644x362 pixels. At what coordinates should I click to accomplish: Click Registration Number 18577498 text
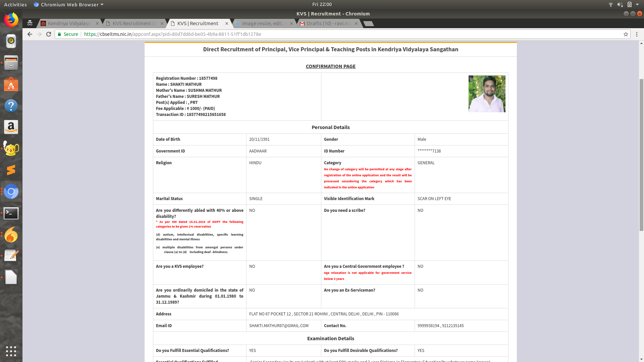coord(186,78)
